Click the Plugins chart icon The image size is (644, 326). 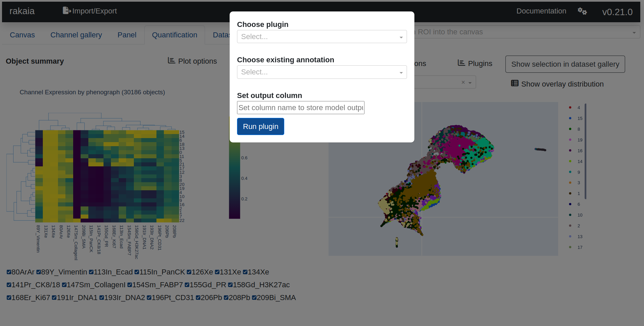coord(461,63)
